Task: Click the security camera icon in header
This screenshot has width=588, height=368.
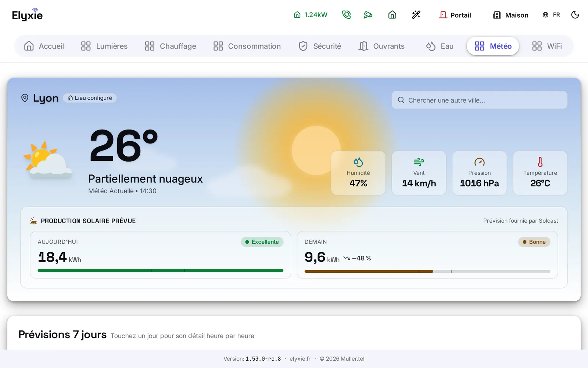Action: click(x=368, y=15)
